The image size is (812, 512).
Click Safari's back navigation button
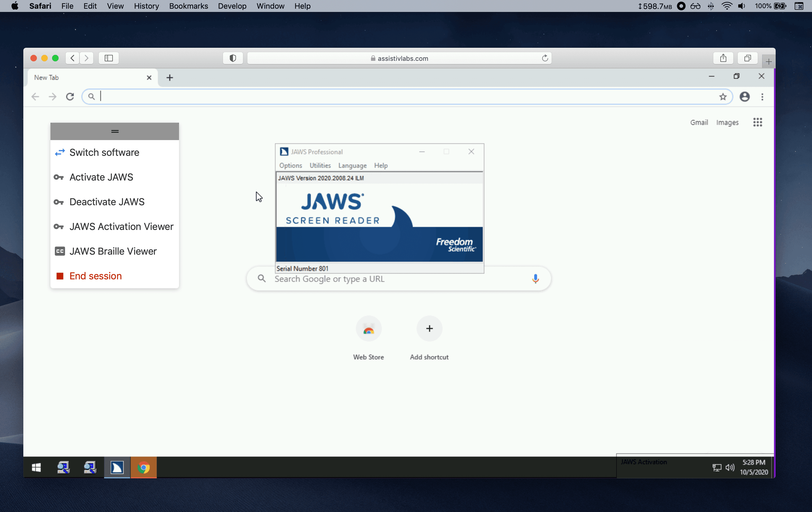[72, 58]
